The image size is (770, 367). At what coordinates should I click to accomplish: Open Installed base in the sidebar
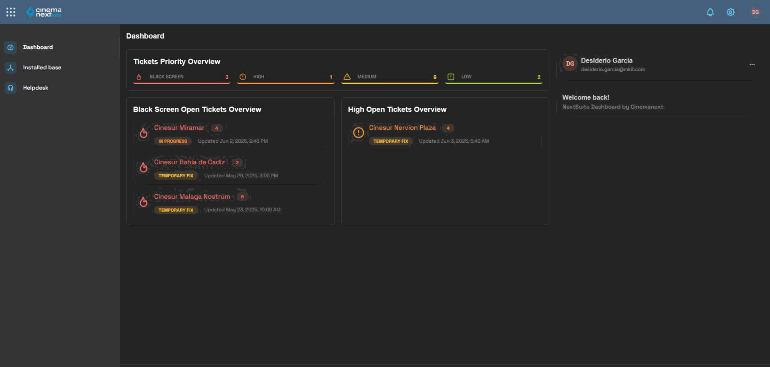(42, 67)
